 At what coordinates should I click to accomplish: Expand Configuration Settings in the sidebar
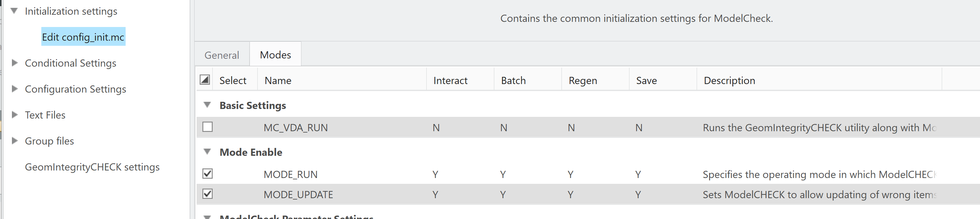(x=14, y=89)
